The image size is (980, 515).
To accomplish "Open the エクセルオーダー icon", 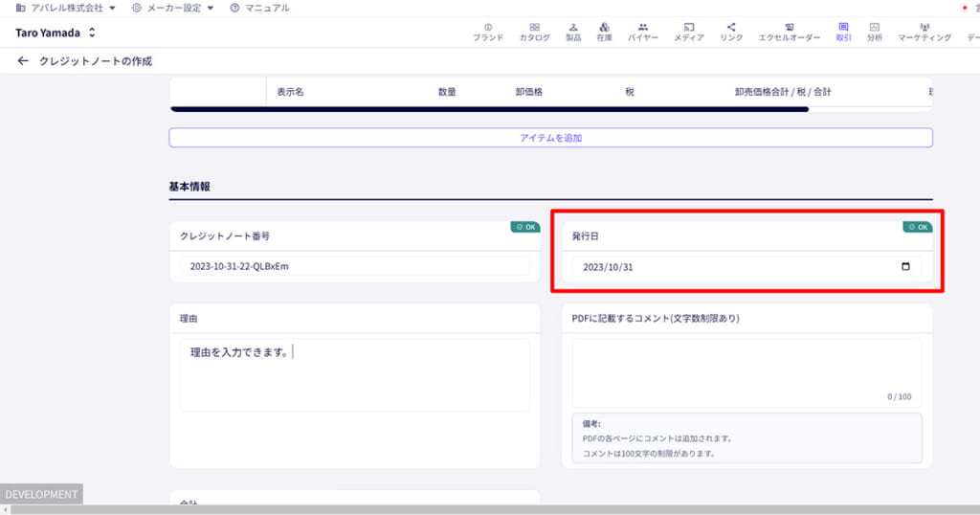I will 789,32.
